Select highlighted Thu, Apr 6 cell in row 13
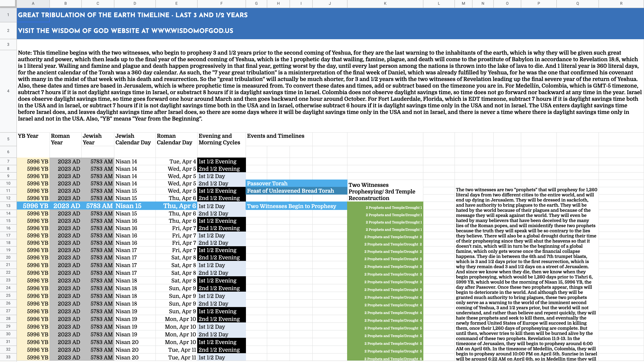This screenshot has width=644, height=362. [x=176, y=206]
